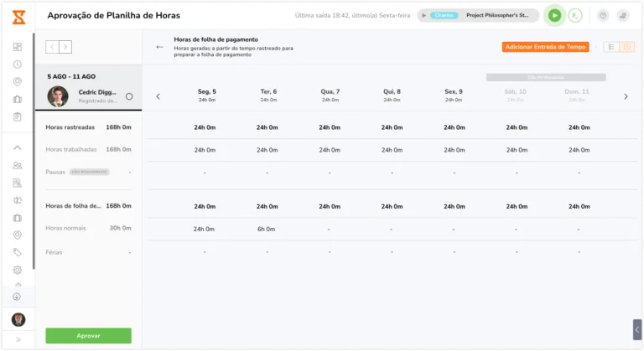The image size is (644, 351).
Task: Click the Horas rastreadas row label
Action: tap(70, 127)
